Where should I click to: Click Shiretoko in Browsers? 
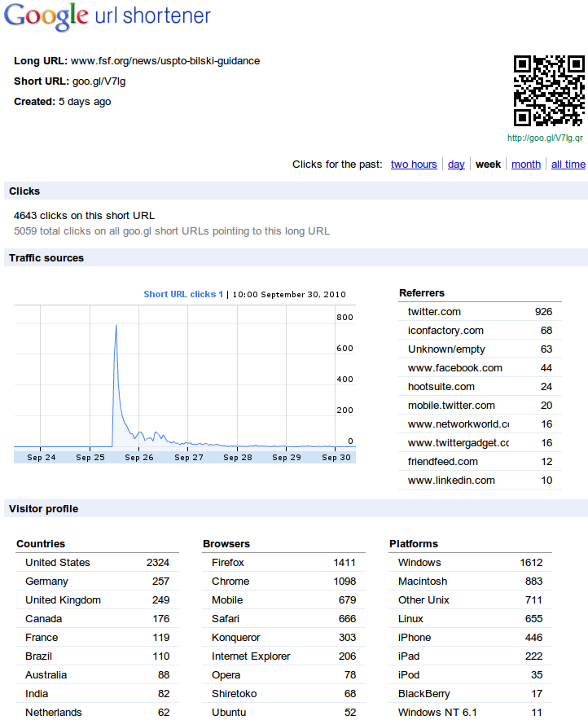click(x=283, y=694)
